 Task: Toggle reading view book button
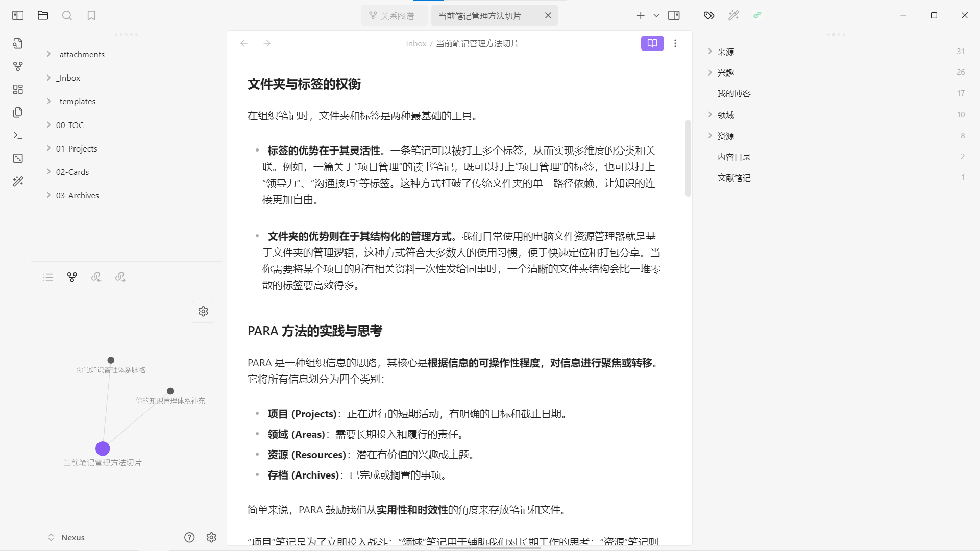(652, 43)
